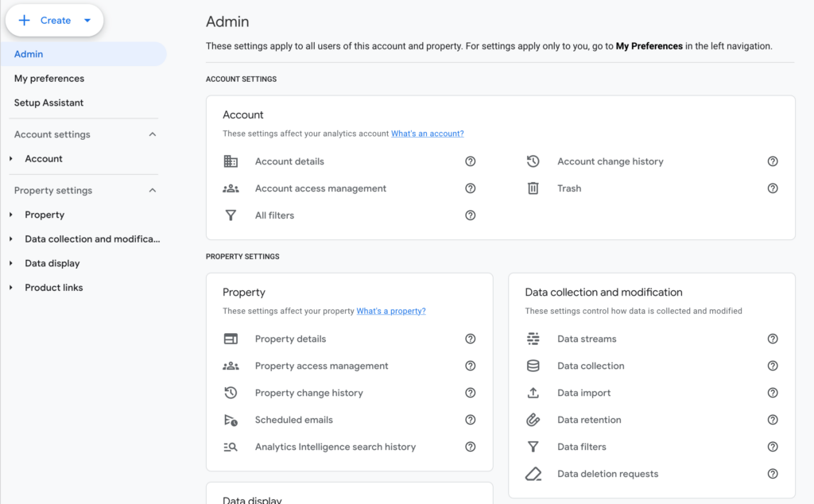
Task: Click the Analytics Intelligence search history icon
Action: 231,447
